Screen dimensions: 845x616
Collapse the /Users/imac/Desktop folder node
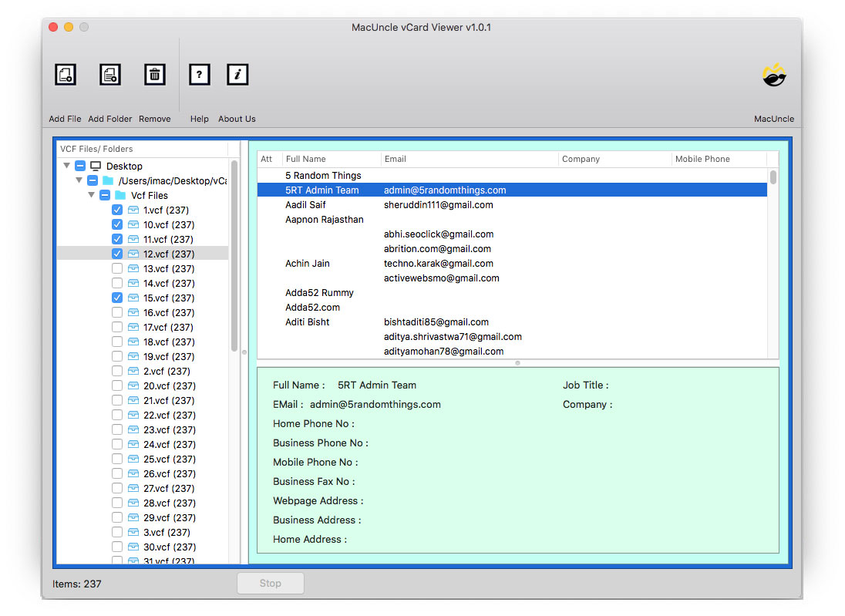tap(79, 180)
